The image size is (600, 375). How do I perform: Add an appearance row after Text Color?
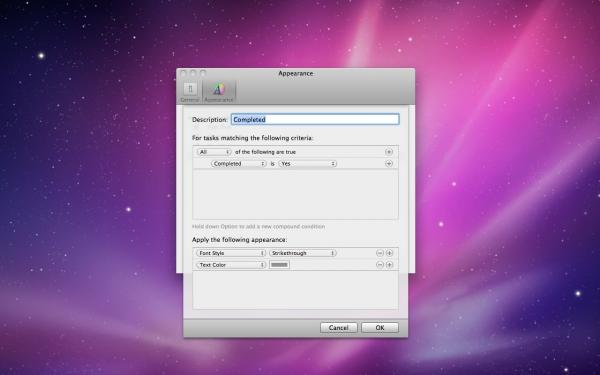(389, 264)
